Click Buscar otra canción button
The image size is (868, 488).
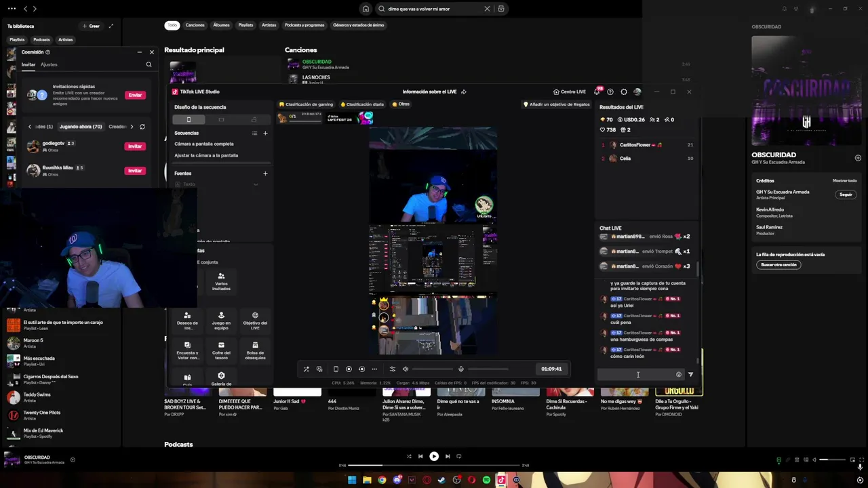(778, 264)
